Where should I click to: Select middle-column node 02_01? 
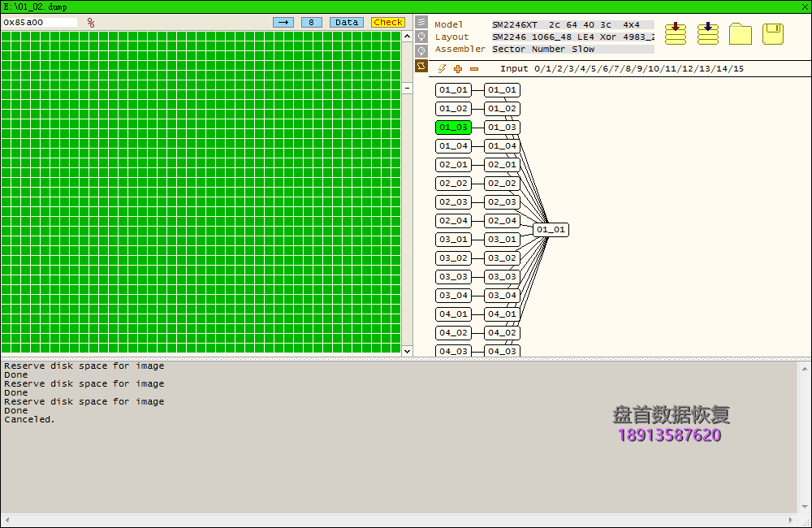click(x=502, y=165)
